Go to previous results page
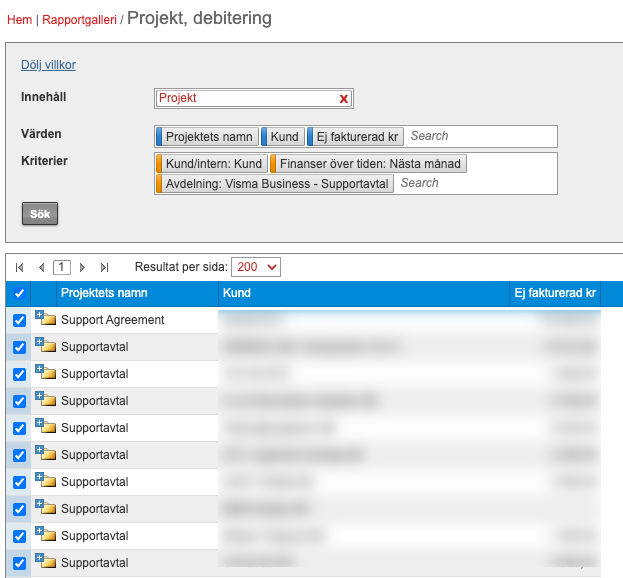Viewport: 623px width, 578px height. [x=41, y=268]
